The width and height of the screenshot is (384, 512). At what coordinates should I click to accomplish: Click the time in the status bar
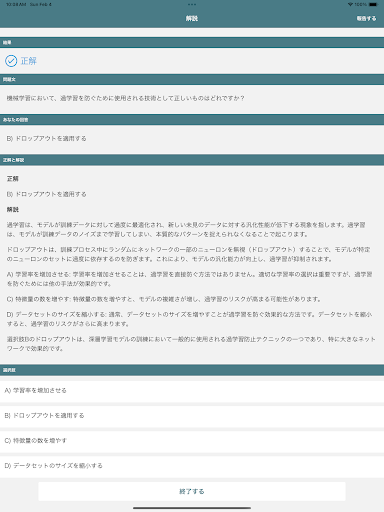coord(15,4)
